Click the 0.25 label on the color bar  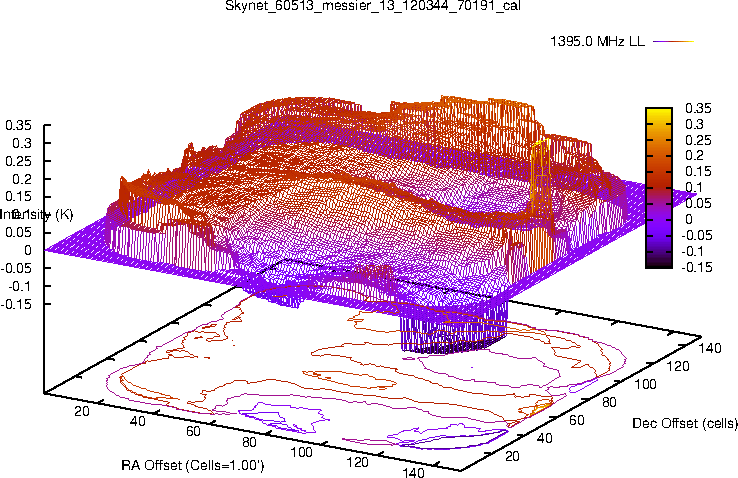[x=698, y=140]
